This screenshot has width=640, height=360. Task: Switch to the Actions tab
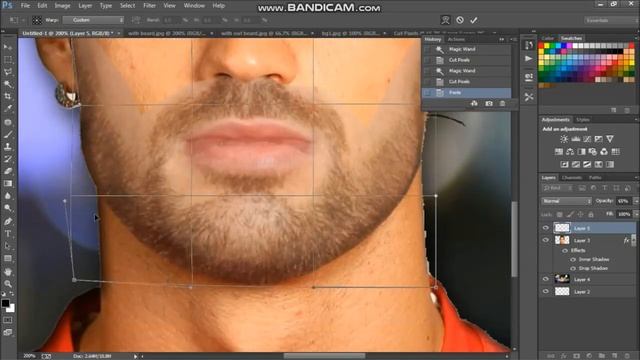[x=456, y=39]
